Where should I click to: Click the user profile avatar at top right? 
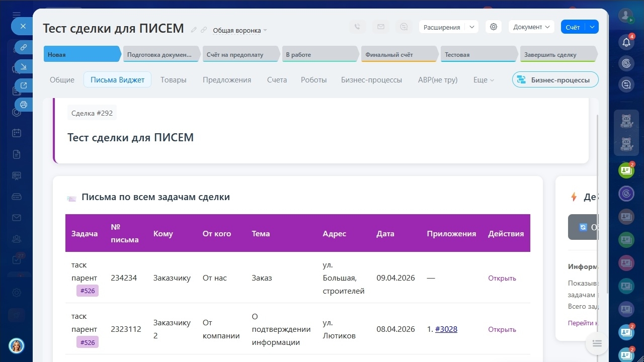click(626, 16)
